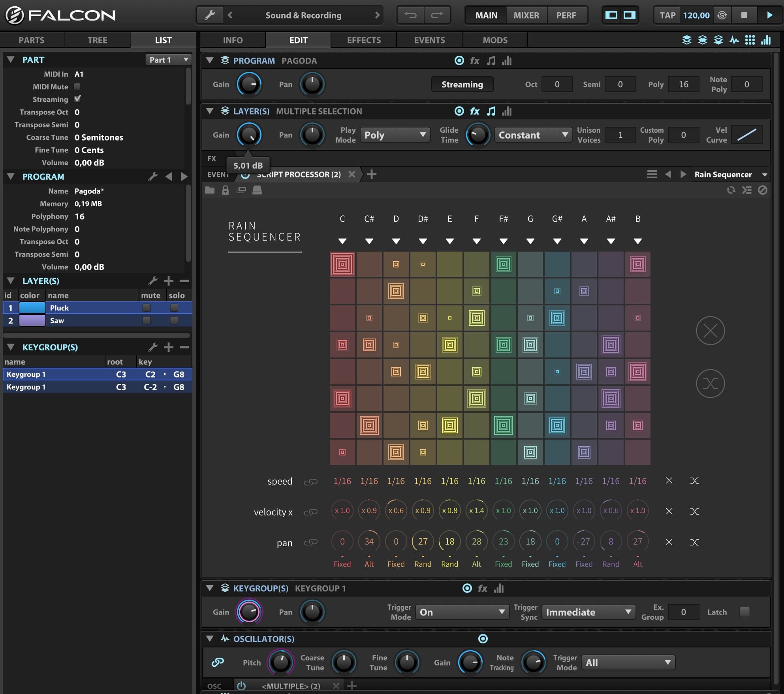The height and width of the screenshot is (694, 784).
Task: Go to next preset after Sound & Recording
Action: click(x=377, y=15)
